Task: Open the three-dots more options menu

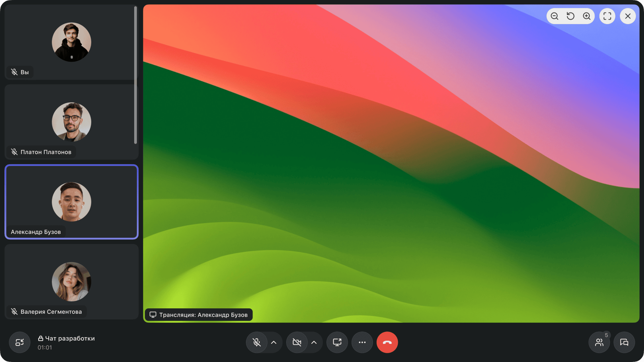Action: 362,342
